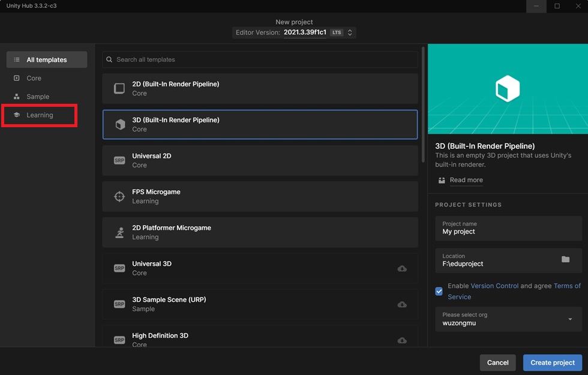Screen dimensions: 588x375
Task: Click download cloud icon for 3D Sample Scene (URP)
Action: [402, 305]
